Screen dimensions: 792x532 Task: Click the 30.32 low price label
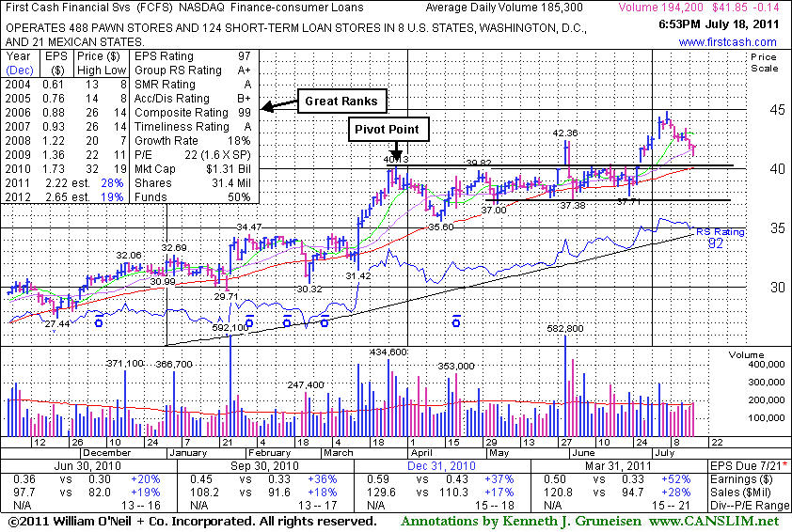click(x=309, y=289)
